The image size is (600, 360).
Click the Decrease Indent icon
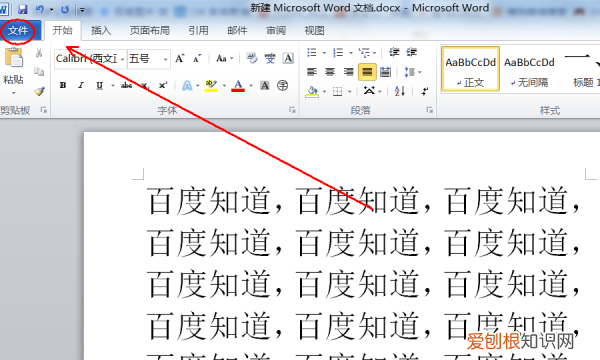click(394, 52)
